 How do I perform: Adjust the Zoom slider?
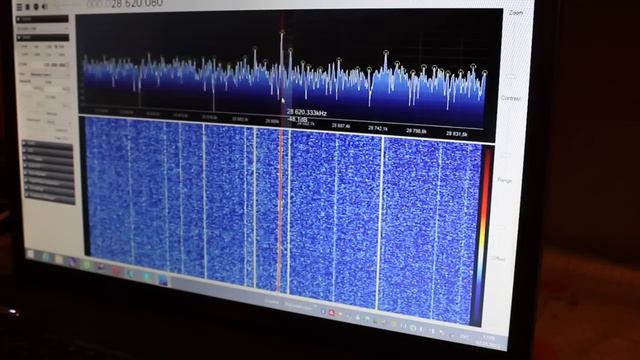pyautogui.click(x=512, y=49)
